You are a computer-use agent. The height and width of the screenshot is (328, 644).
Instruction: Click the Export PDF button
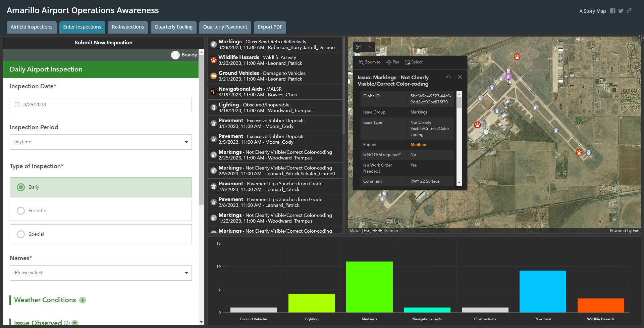[270, 27]
